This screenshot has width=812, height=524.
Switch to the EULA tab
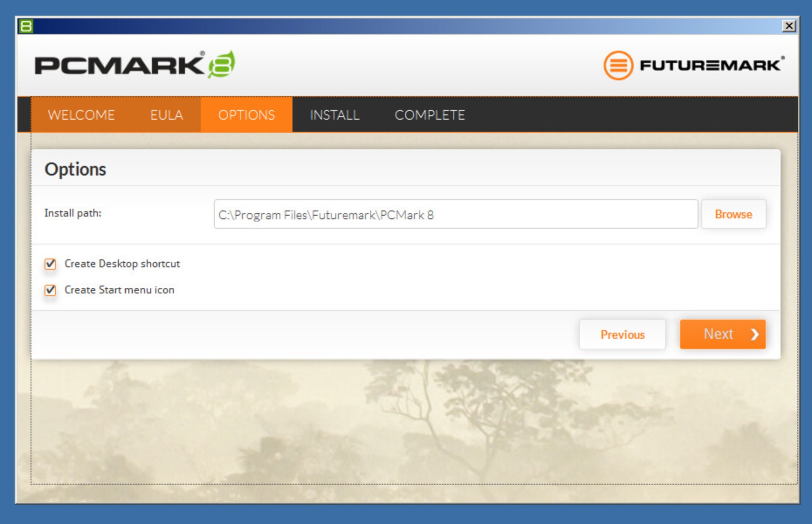pos(166,115)
